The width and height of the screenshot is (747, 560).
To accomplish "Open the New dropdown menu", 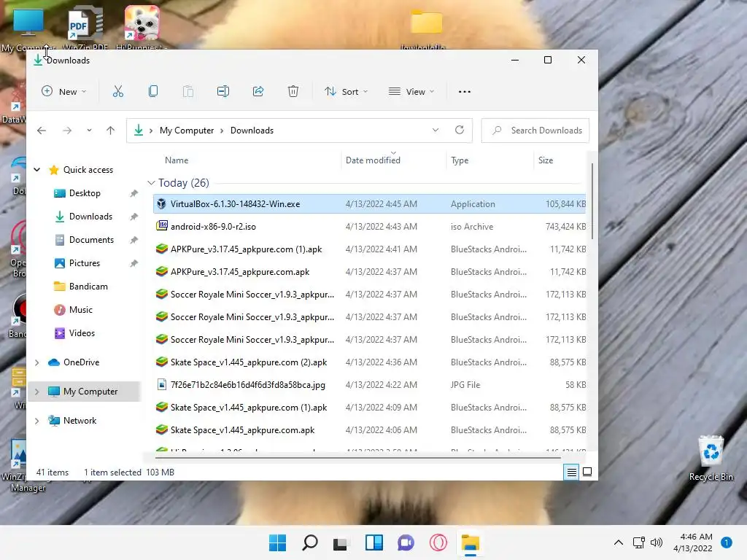I will point(64,91).
